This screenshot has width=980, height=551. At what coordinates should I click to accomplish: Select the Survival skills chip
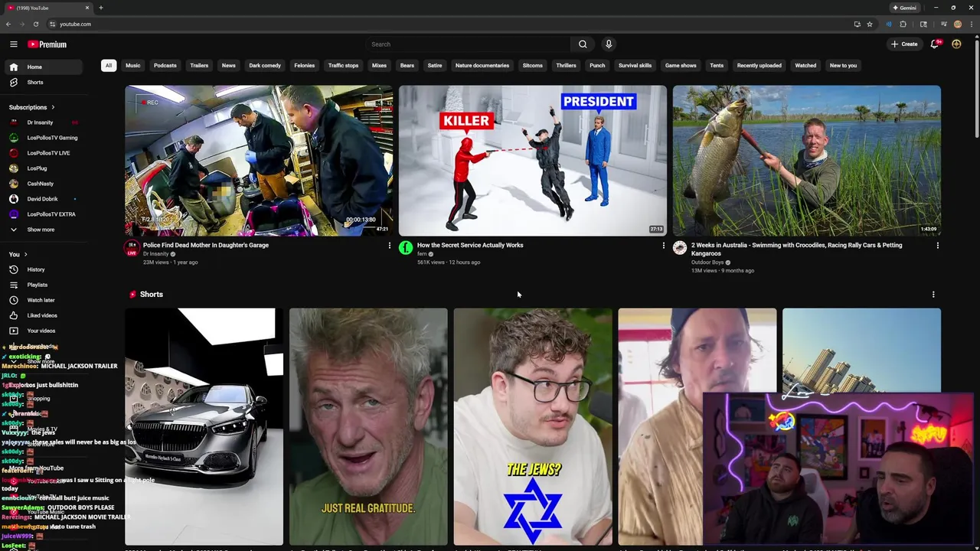click(635, 66)
